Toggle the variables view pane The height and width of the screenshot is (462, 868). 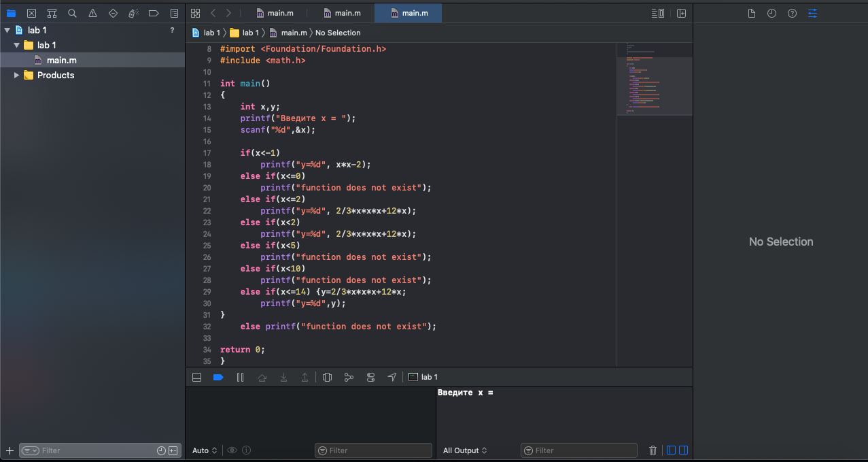coord(671,450)
